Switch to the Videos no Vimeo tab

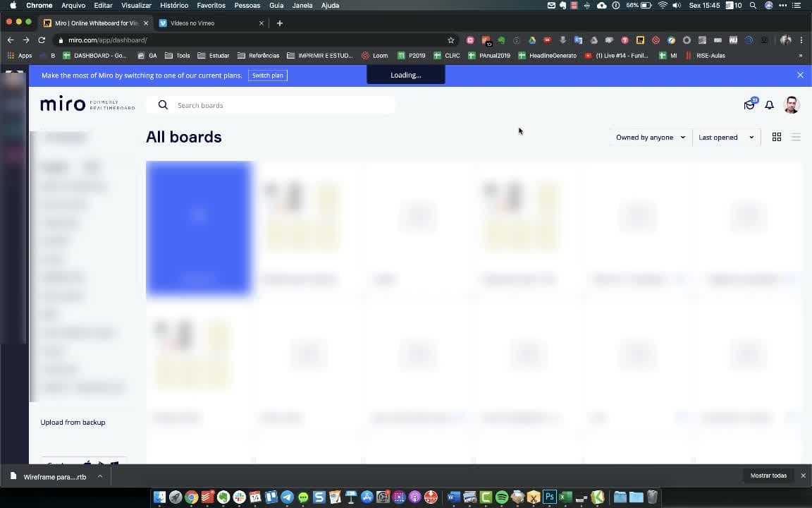click(x=211, y=23)
